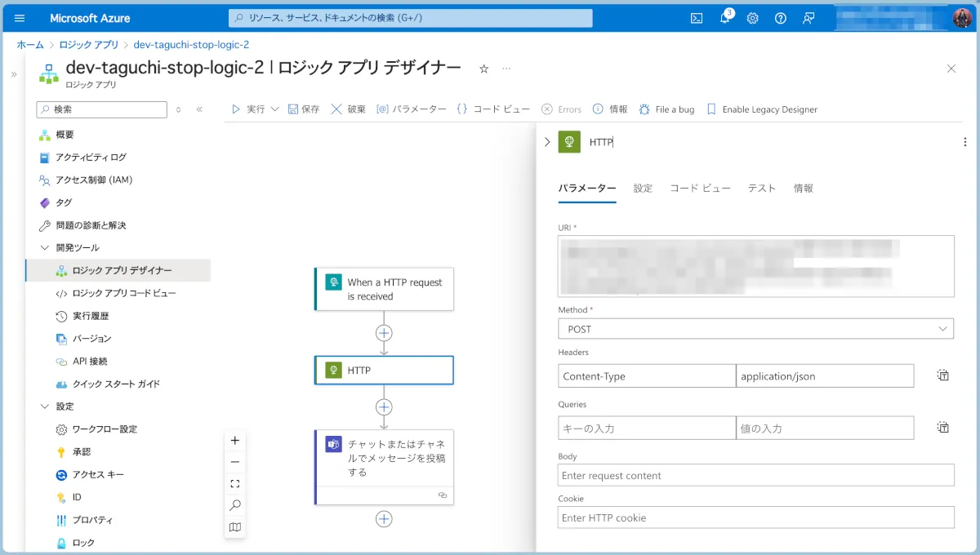Toggle the minimap icon on canvas
This screenshot has width=980, height=555.
(x=235, y=527)
